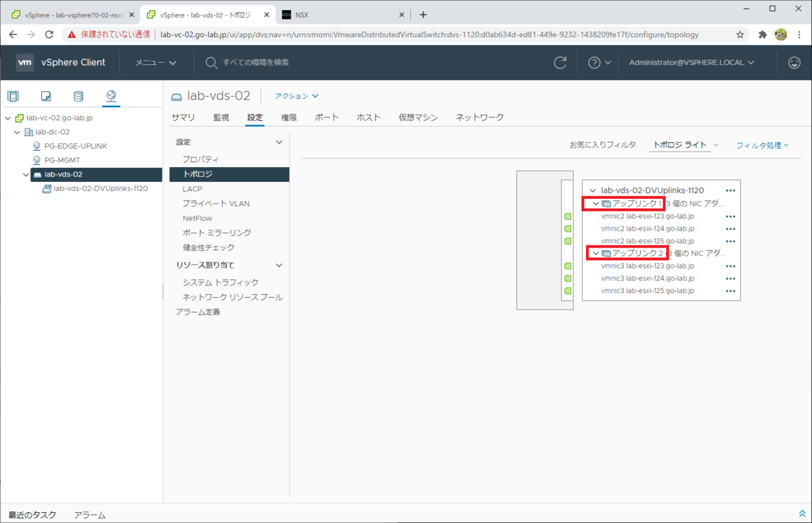The height and width of the screenshot is (523, 812).
Task: Collapse the 設定 section in sidebar
Action: (x=279, y=142)
